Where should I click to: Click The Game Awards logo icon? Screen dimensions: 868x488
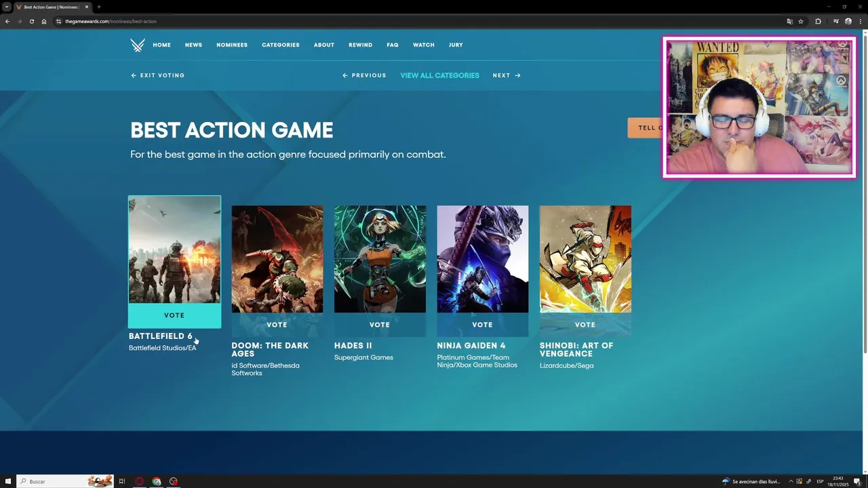[x=138, y=45]
